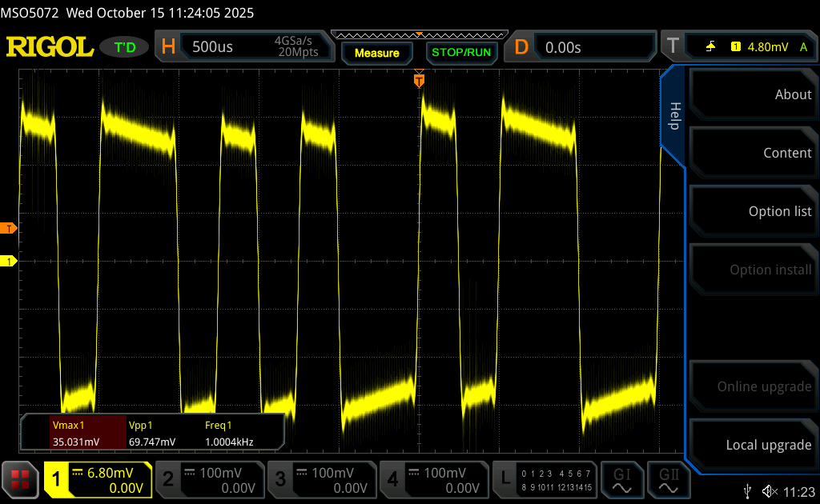Screen dimensions: 820x504
Task: Toggle channel 1 with 6.80mV scale
Action: pyautogui.click(x=98, y=479)
